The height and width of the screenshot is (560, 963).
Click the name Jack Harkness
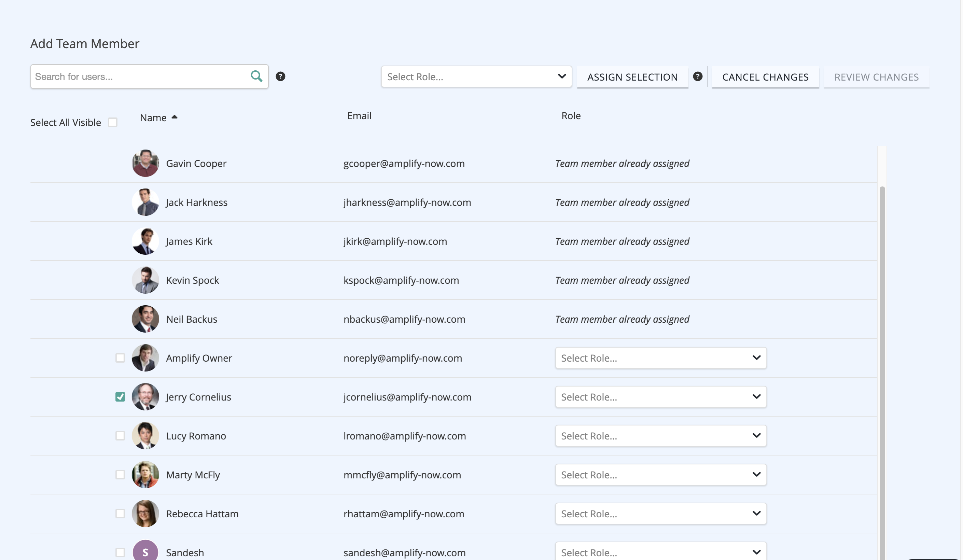196,202
